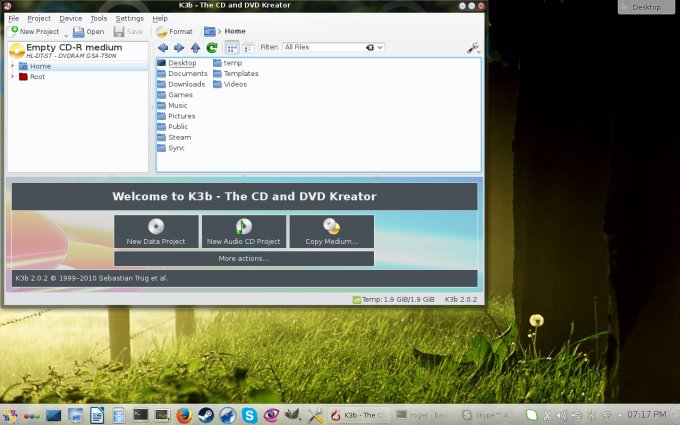Image resolution: width=680 pixels, height=425 pixels.
Task: Open the Downloads folder in file list
Action: point(186,84)
